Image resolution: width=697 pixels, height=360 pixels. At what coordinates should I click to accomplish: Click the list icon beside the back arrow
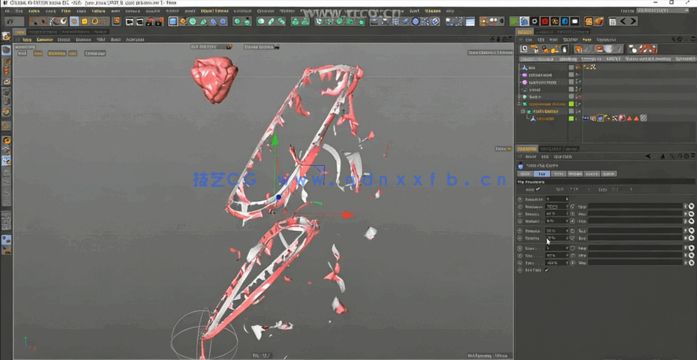point(613,21)
